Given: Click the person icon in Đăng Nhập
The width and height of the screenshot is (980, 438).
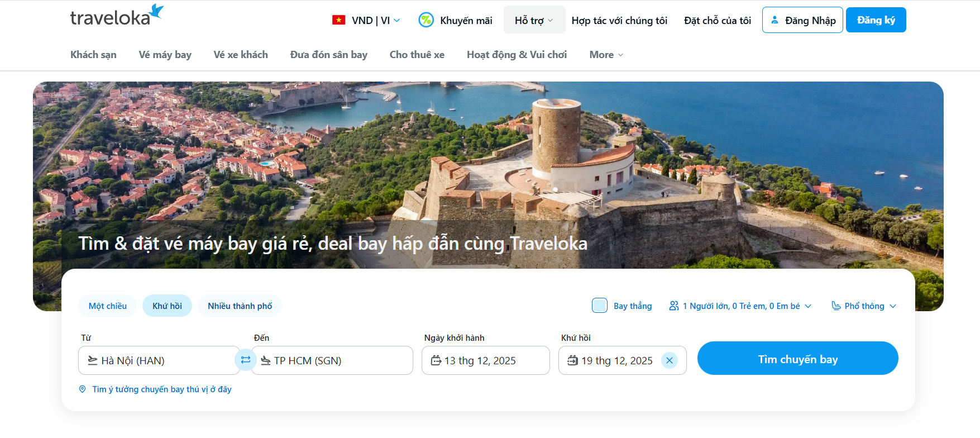Looking at the screenshot, I should tap(775, 20).
